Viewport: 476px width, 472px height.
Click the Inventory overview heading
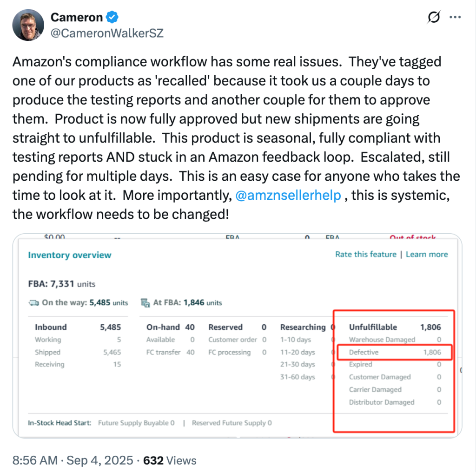(70, 255)
